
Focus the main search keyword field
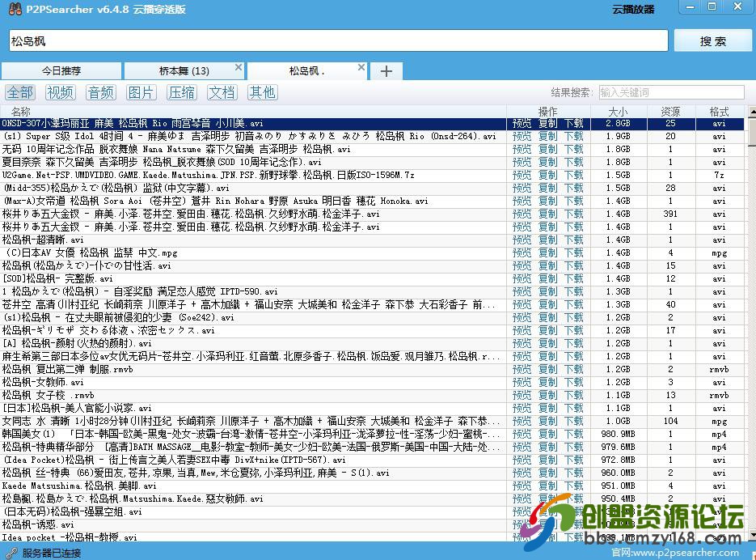[x=339, y=41]
